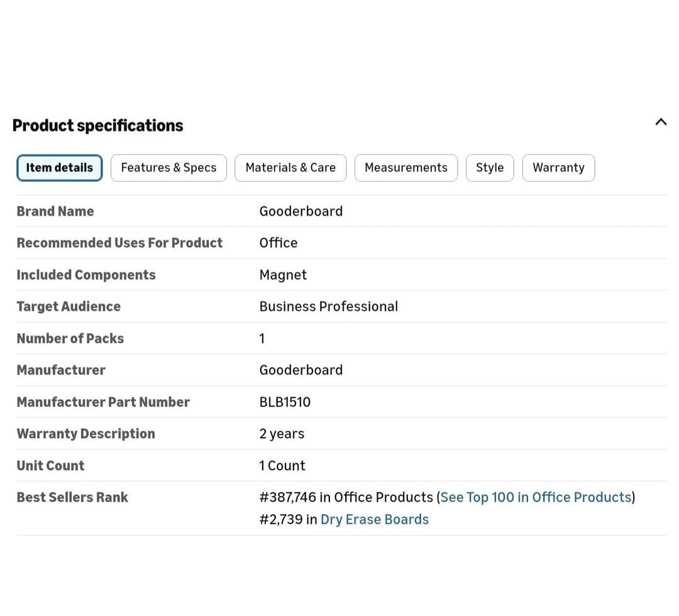Select the Magnet included components value

click(283, 275)
